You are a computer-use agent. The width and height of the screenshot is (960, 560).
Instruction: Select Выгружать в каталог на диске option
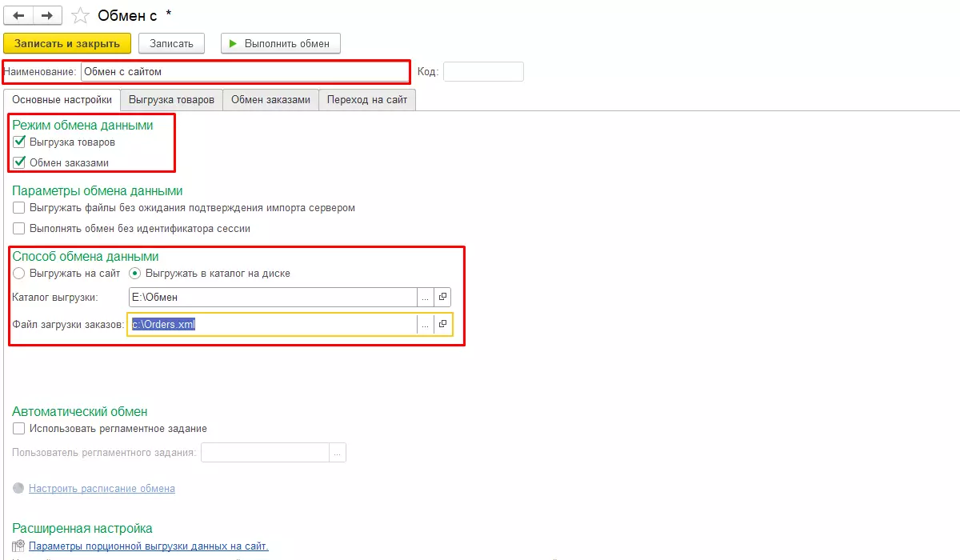pyautogui.click(x=135, y=274)
